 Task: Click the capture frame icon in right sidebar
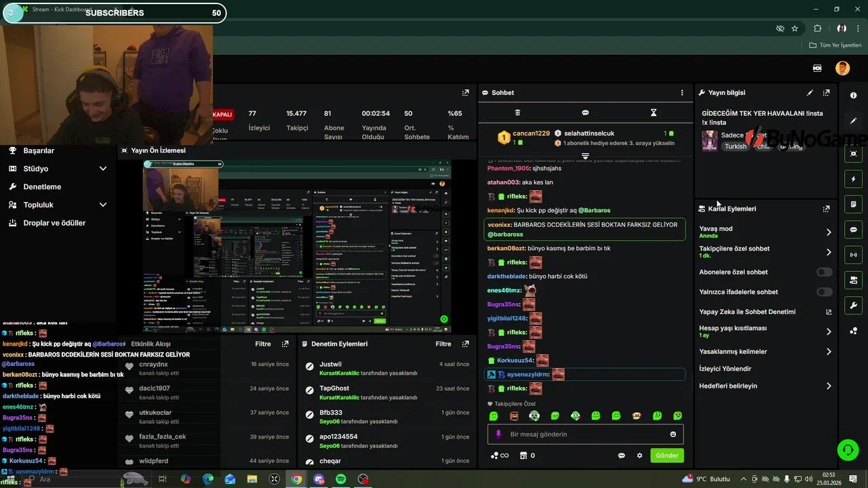pos(853,154)
